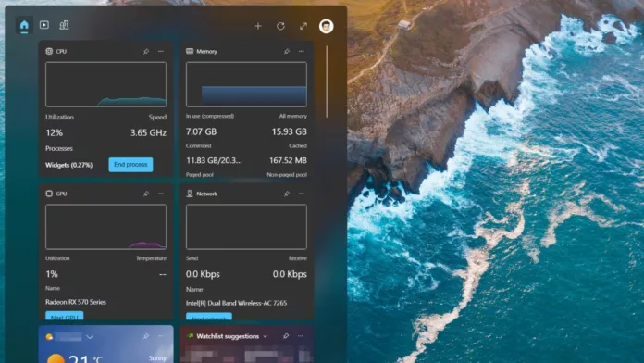The width and height of the screenshot is (644, 363).
Task: Open GPU widget more options menu
Action: pos(161,194)
